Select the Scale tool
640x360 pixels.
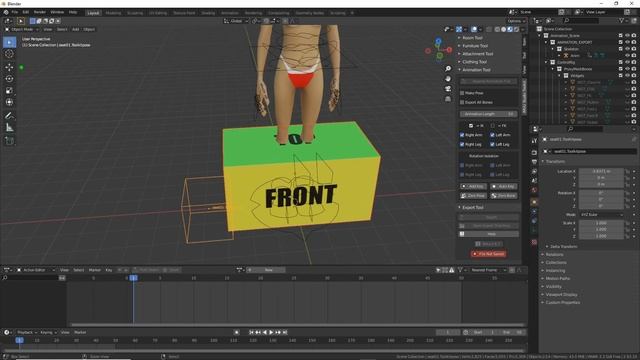(x=9, y=91)
